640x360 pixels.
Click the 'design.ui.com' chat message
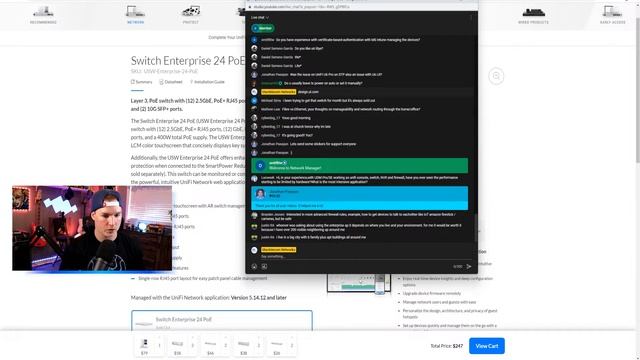click(308, 92)
